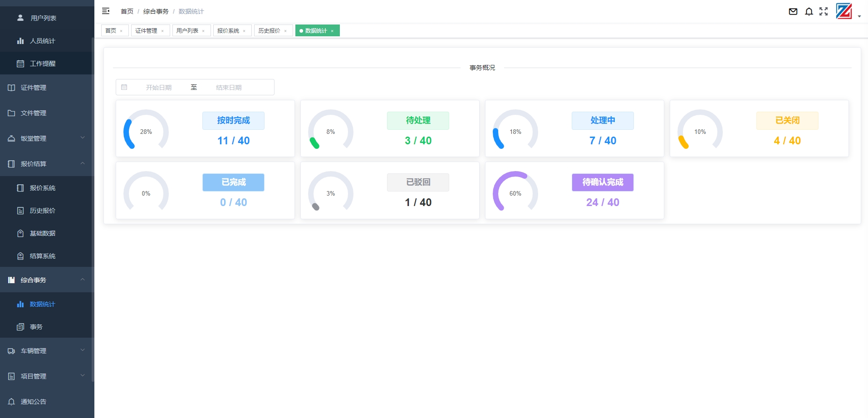Click the 通知公告 bell icon
868x418 pixels.
[11, 401]
